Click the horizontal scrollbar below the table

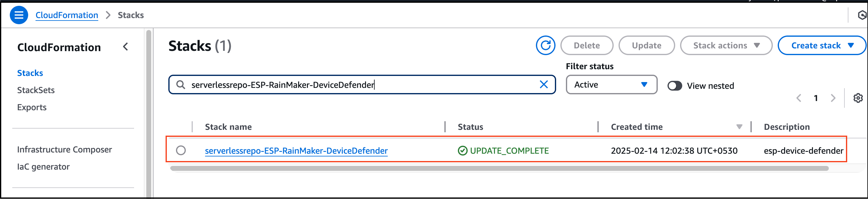[x=499, y=168]
